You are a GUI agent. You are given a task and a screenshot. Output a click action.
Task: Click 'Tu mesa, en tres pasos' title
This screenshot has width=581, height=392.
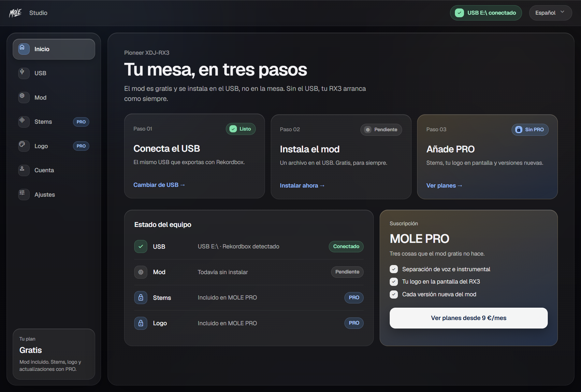tap(215, 70)
